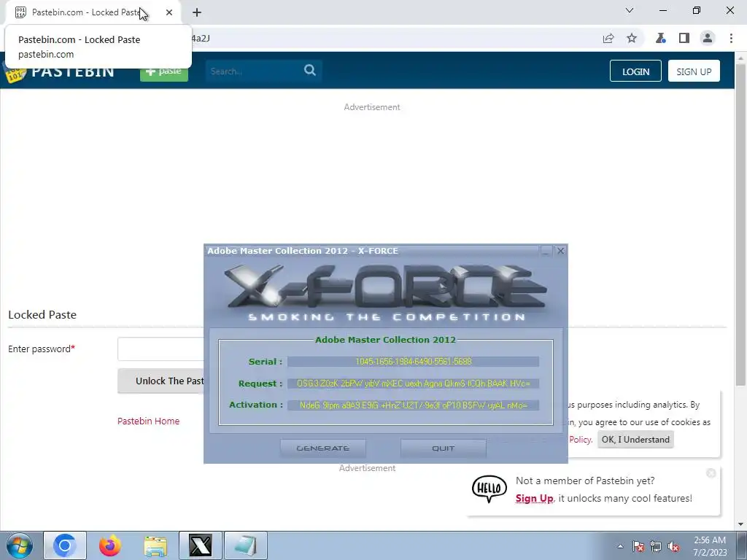Close the X-FORCE keygen window

tap(561, 251)
